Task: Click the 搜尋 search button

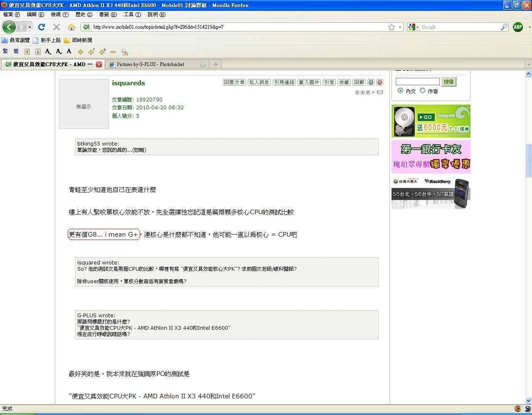Action: pos(448,82)
